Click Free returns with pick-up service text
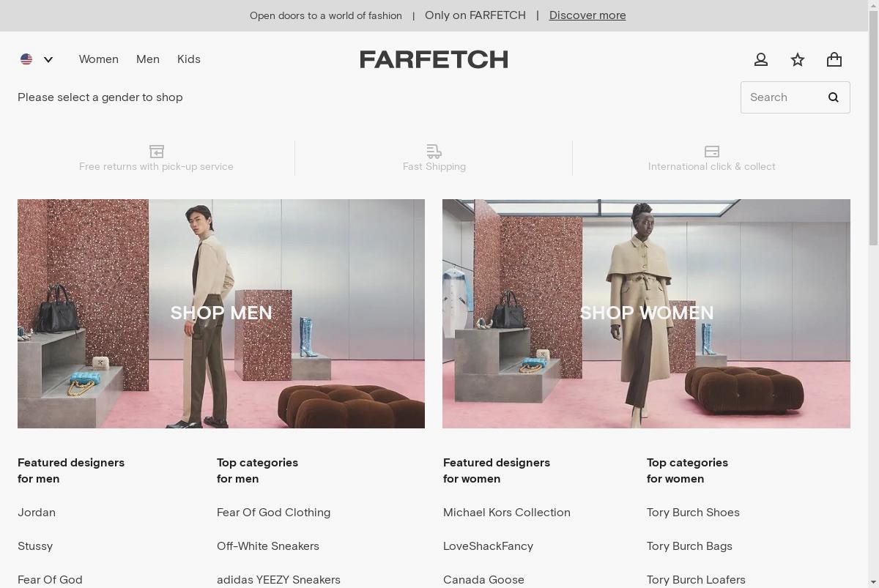 point(156,167)
